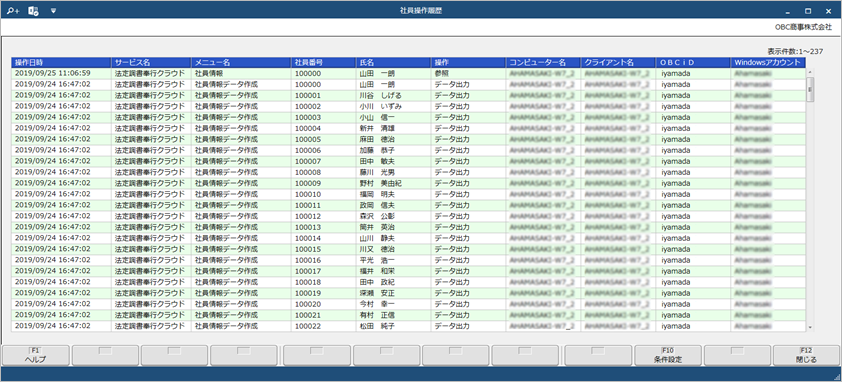
Task: Click the 氏名 column header
Action: [393, 62]
